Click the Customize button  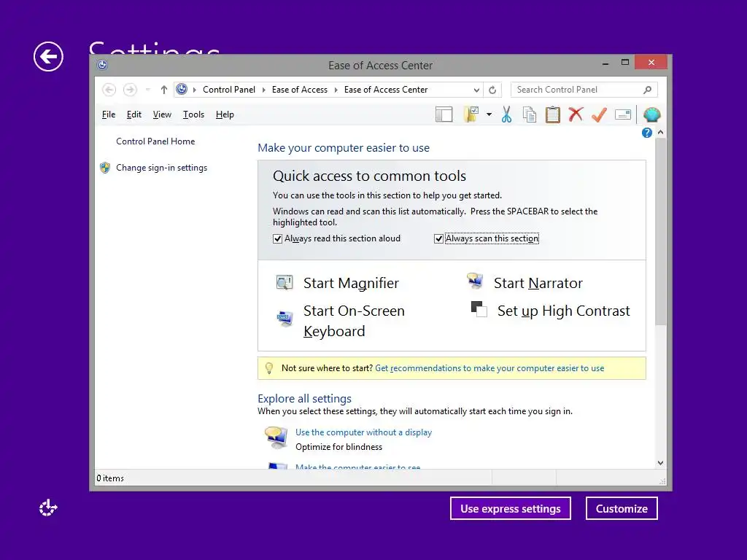[x=622, y=508]
